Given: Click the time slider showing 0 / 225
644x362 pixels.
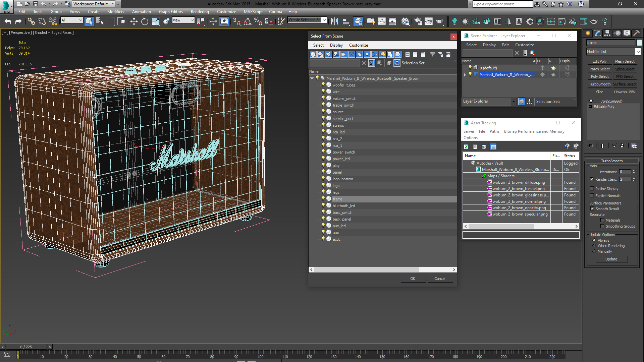Looking at the screenshot, I should click(26, 347).
